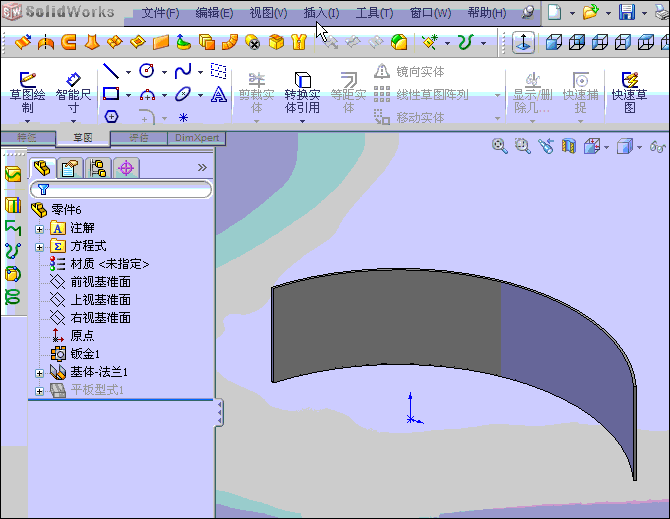Expand the 注解 tree node
This screenshot has width=670, height=519.
click(x=39, y=229)
